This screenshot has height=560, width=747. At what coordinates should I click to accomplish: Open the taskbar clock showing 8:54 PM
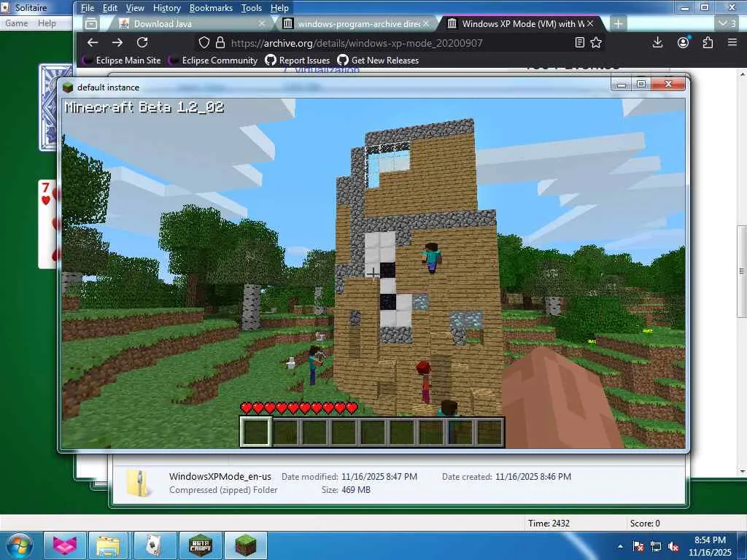[710, 546]
